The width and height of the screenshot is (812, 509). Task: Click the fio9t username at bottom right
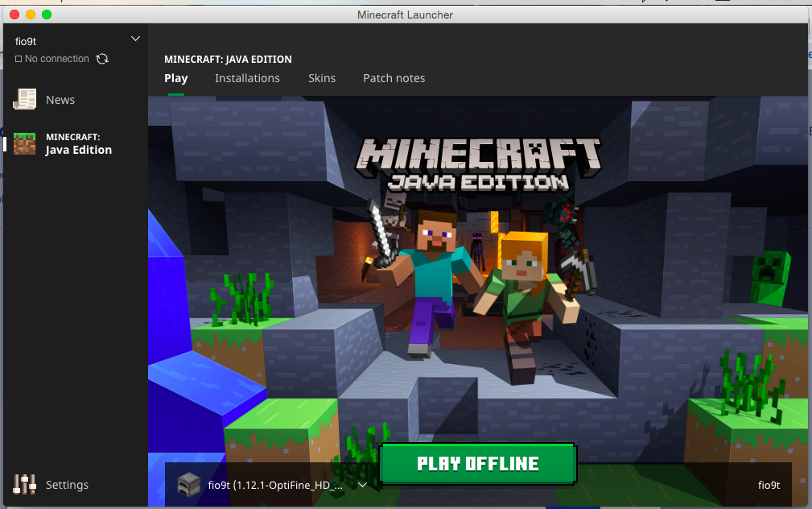(769, 485)
